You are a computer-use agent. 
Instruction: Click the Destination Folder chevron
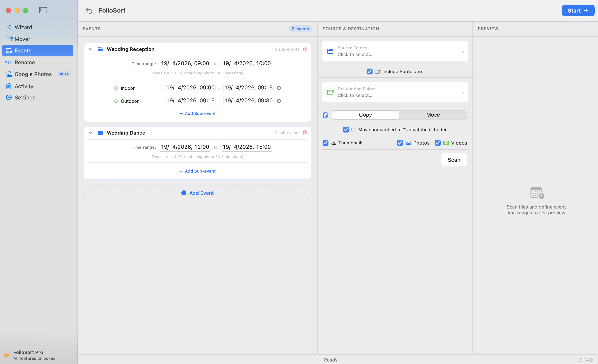[463, 92]
